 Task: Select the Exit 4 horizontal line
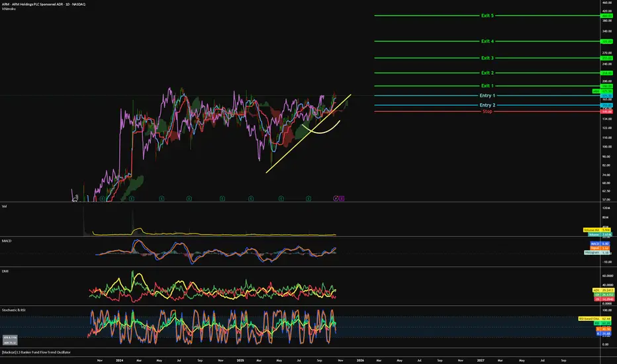(x=487, y=41)
